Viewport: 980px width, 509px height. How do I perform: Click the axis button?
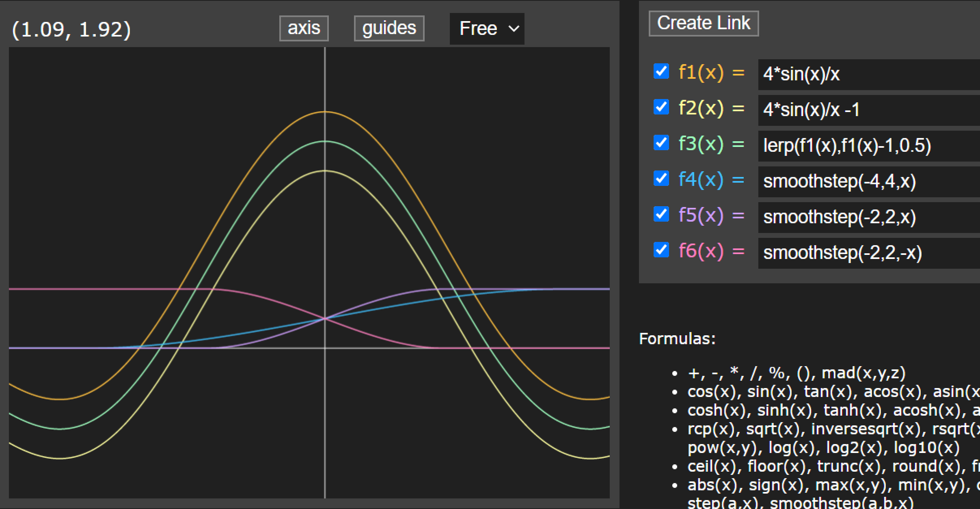304,28
